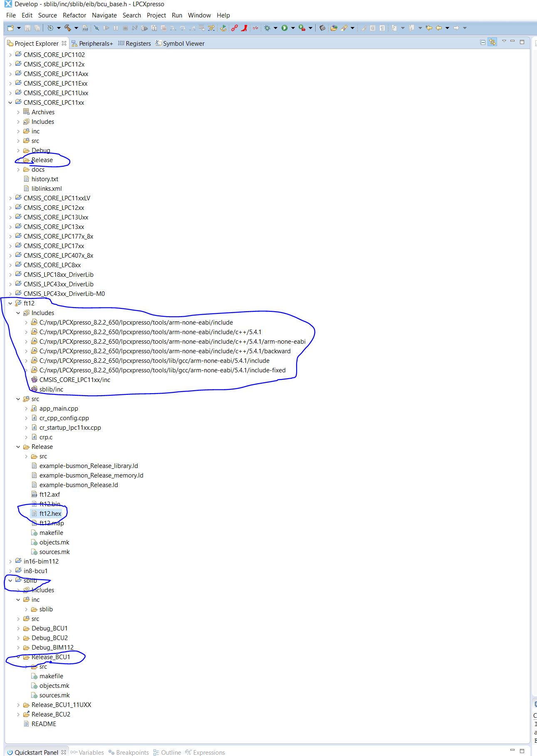Toggle Show Whitespace Characters icon
537x756 pixels.
[382, 28]
